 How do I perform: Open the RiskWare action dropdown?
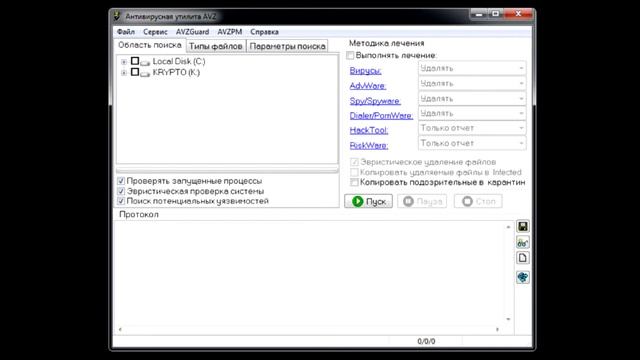point(472,143)
